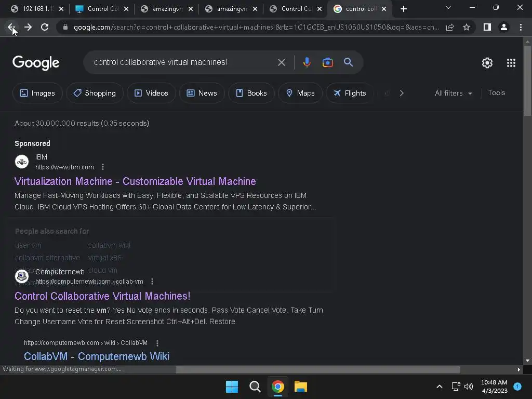
Task: Search related term 'collabvm wiki'
Action: pyautogui.click(x=109, y=245)
